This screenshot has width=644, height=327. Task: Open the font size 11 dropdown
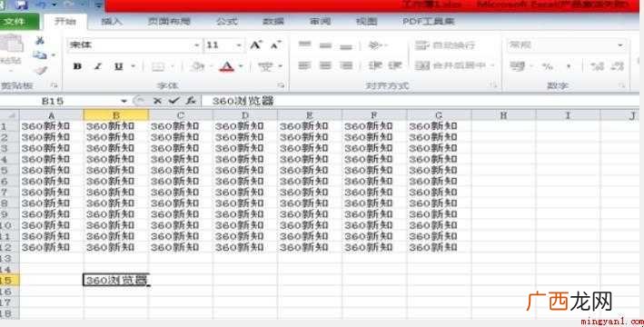click(239, 45)
